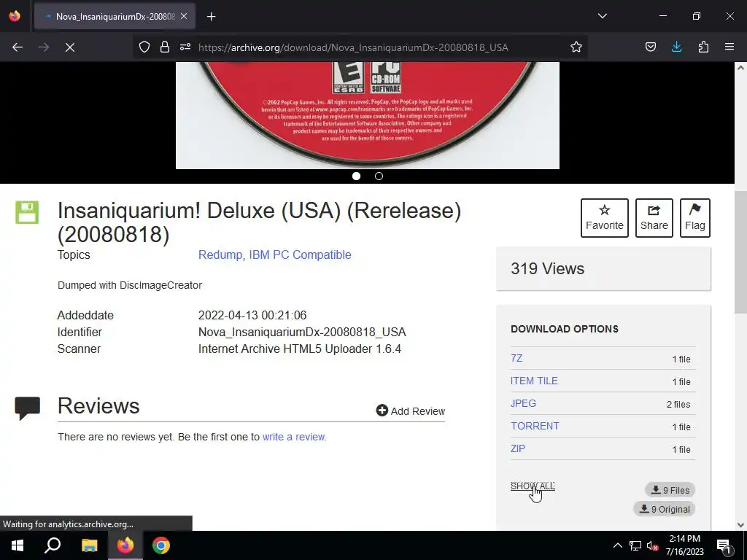Screen dimensions: 747x560
Task: Click the Addeddate value 2022-04-13
Action: (x=252, y=315)
